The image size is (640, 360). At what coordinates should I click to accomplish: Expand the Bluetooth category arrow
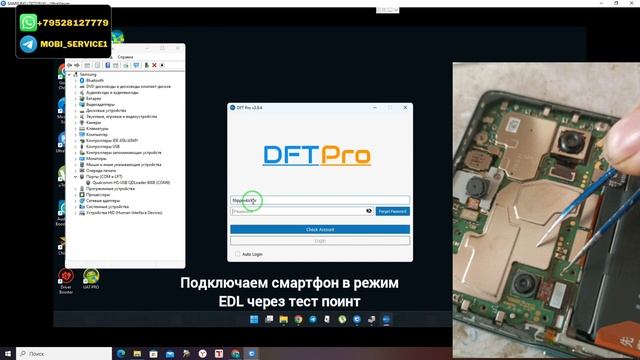[76, 80]
